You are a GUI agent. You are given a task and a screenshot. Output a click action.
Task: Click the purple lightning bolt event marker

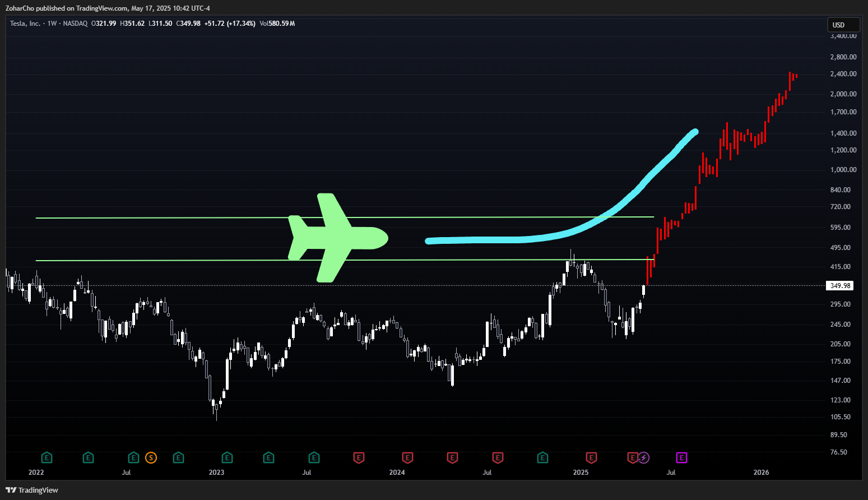[x=644, y=458]
